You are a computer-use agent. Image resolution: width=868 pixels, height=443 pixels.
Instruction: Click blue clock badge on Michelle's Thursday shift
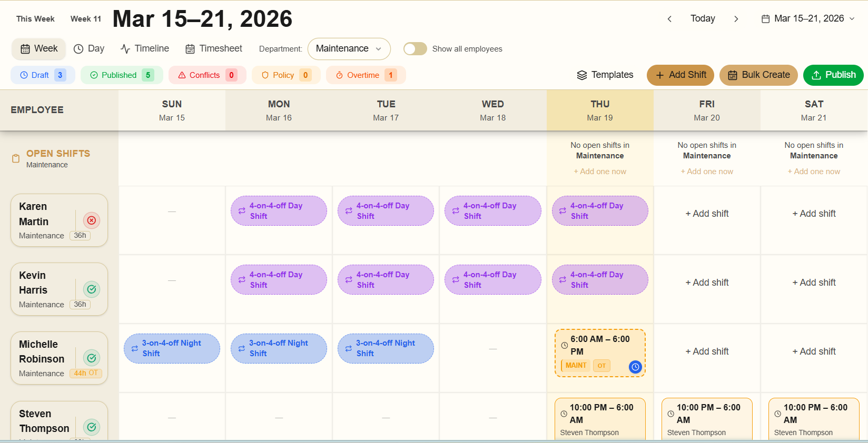pos(635,367)
